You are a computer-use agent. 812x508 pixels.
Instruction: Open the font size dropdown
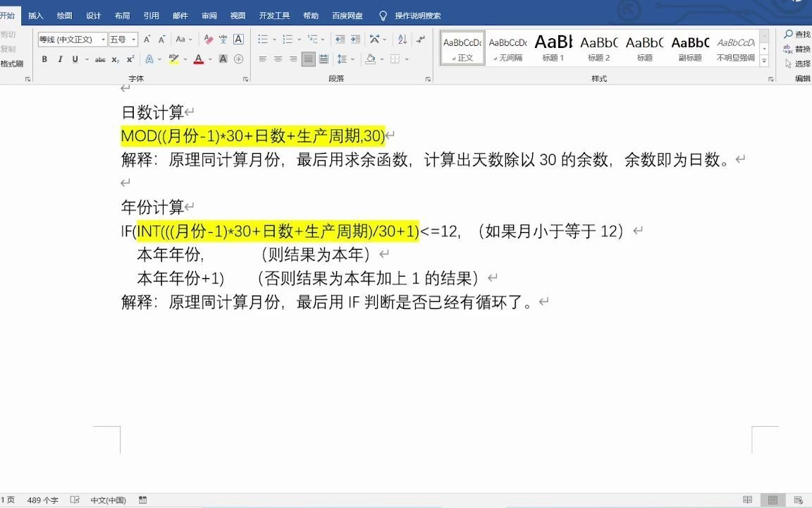point(133,39)
